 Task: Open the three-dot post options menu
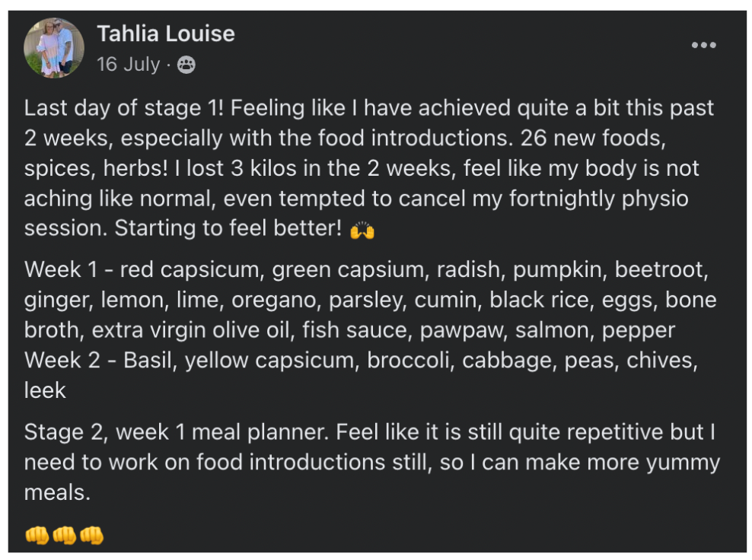pos(703,46)
